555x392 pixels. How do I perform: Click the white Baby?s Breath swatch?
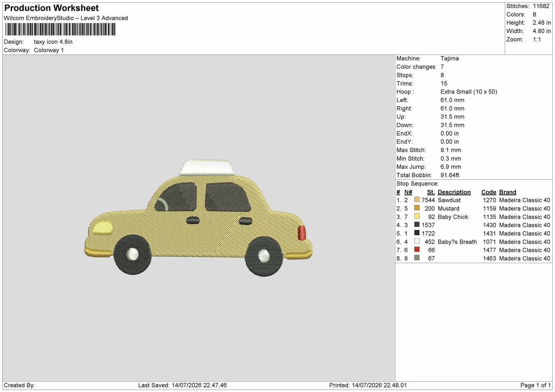pos(417,241)
